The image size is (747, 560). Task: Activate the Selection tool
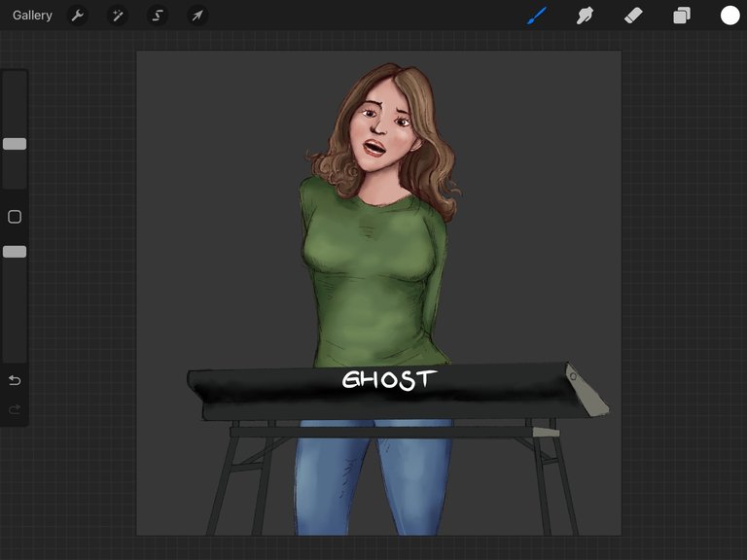pyautogui.click(x=158, y=16)
